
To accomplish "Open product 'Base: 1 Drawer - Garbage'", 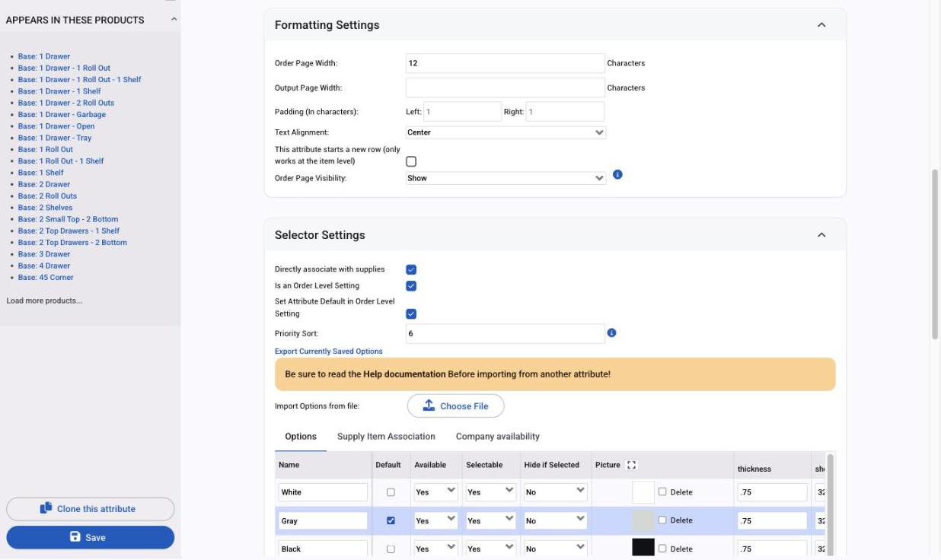I will (x=62, y=114).
